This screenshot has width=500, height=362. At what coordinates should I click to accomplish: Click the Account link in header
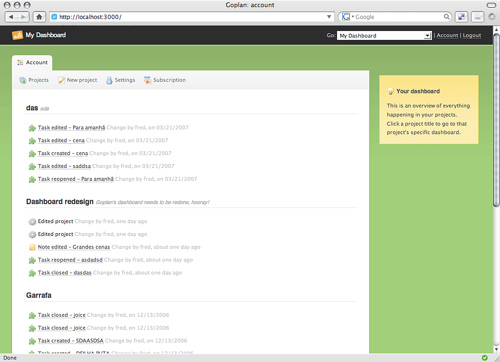(x=447, y=35)
